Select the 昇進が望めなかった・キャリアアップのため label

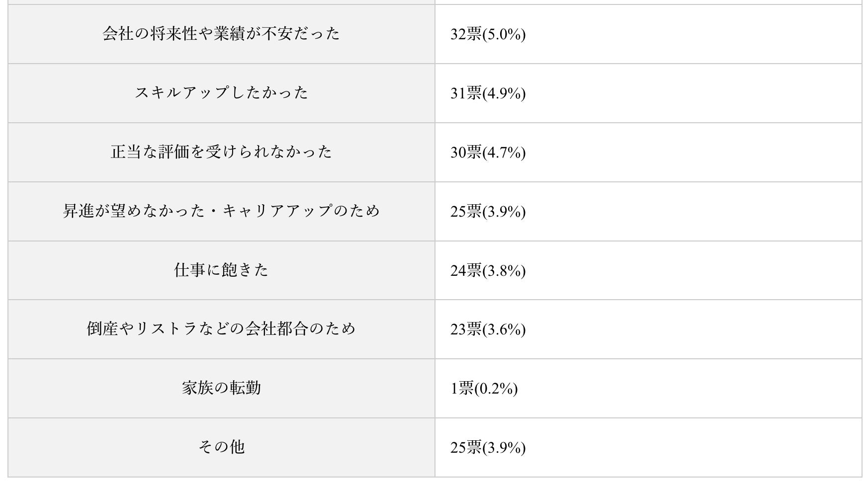221,211
